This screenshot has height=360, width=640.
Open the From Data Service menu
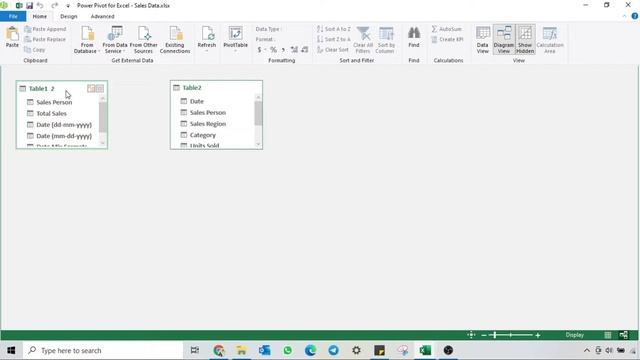pos(115,39)
